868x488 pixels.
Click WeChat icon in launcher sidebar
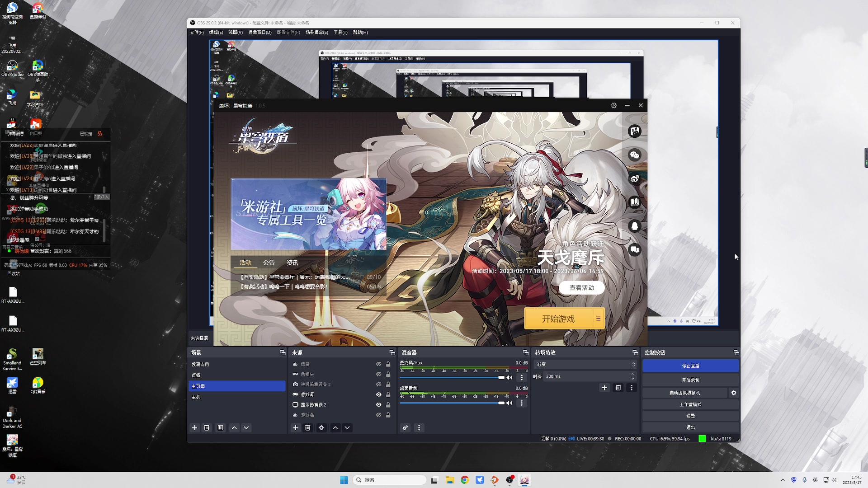(x=635, y=155)
